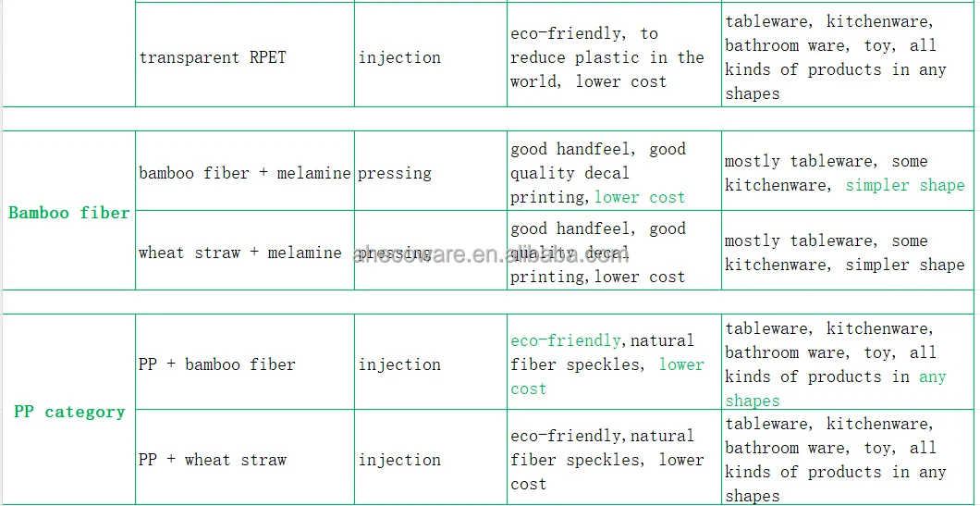Select the 'wheat straw + melamine' cell
This screenshot has height=506, width=980.
(x=244, y=250)
